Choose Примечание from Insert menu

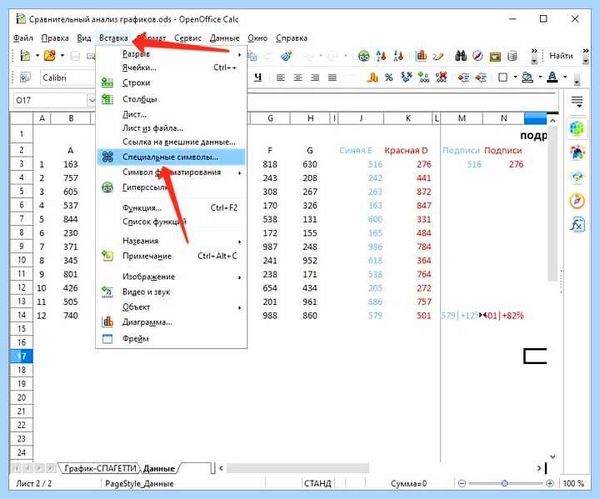click(x=171, y=256)
